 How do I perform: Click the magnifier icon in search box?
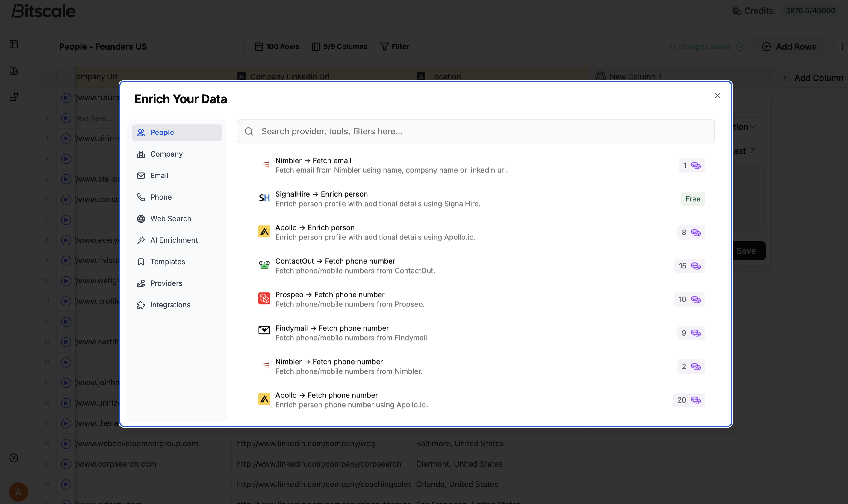[x=249, y=131]
